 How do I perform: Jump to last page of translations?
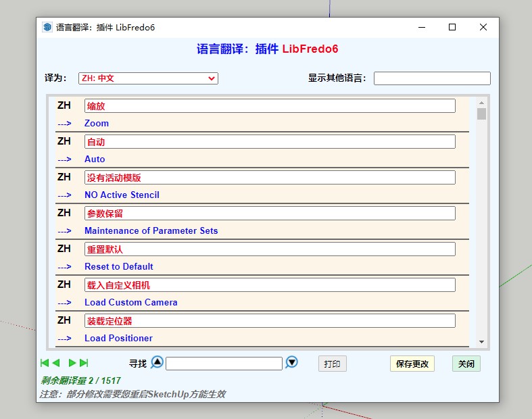84,363
